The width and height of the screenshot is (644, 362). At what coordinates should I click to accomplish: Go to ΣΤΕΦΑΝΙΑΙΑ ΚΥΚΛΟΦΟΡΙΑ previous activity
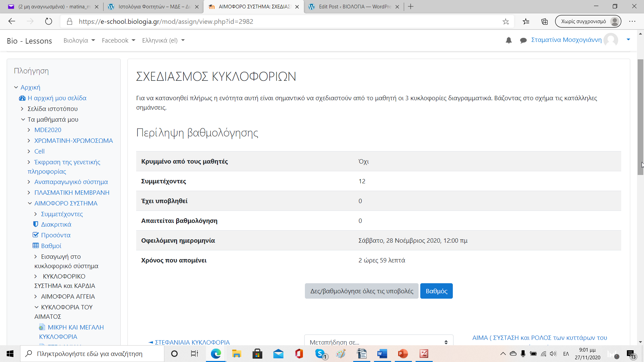click(189, 342)
